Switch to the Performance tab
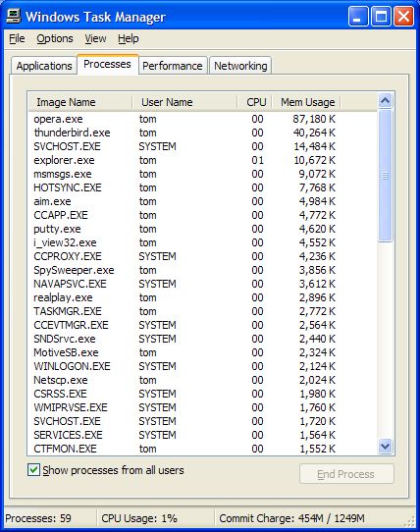Viewport: 420px width, 532px height. pyautogui.click(x=173, y=66)
